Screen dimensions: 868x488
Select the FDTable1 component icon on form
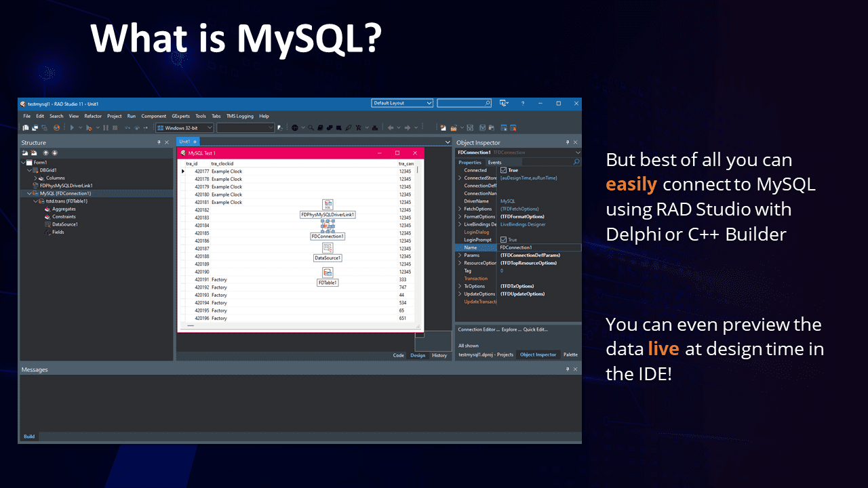click(x=328, y=272)
